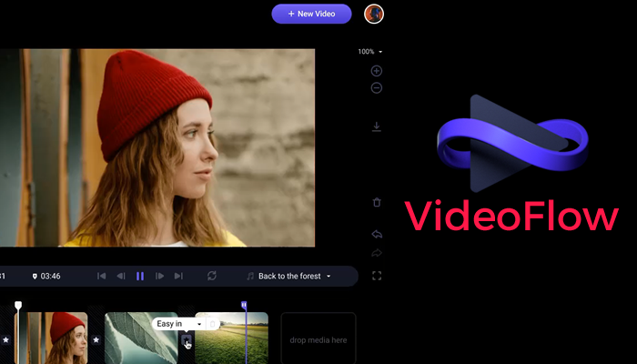637x364 pixels.
Task: Click the download icon
Action: [x=377, y=126]
